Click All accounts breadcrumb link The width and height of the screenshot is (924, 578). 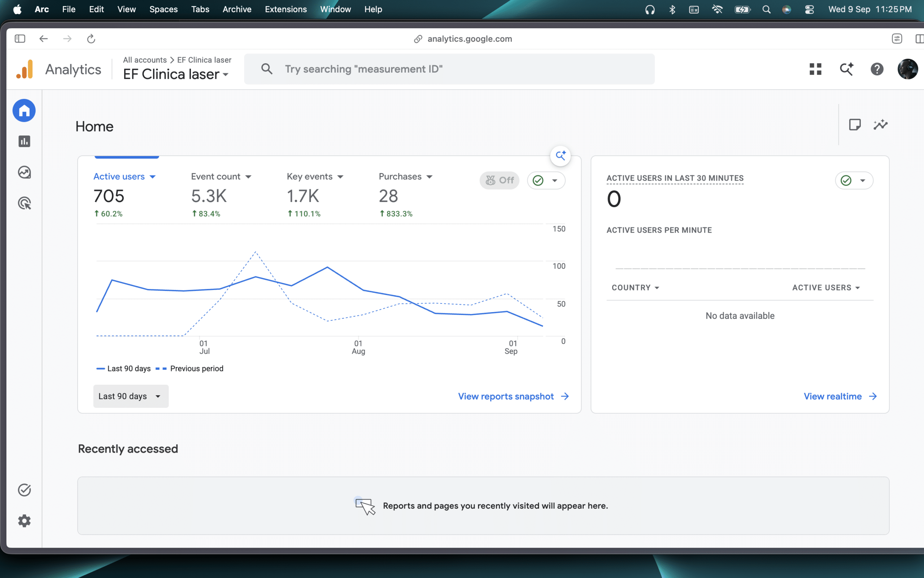[145, 60]
